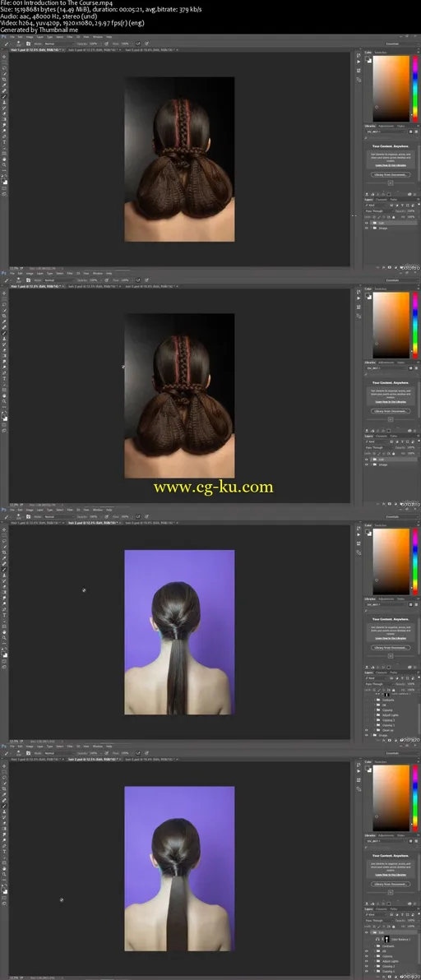The height and width of the screenshot is (980, 421).
Task: Show the Contrasts group in the bottom frame
Action: 367,946
